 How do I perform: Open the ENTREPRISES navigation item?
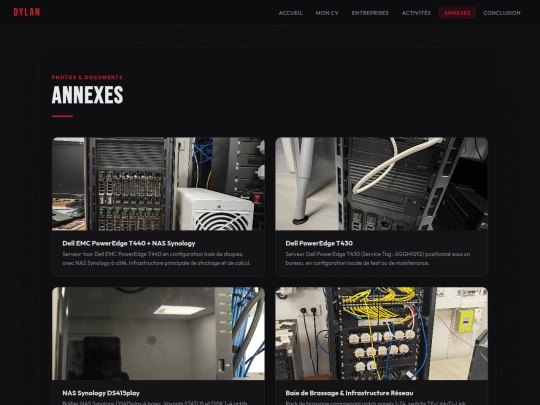click(370, 13)
